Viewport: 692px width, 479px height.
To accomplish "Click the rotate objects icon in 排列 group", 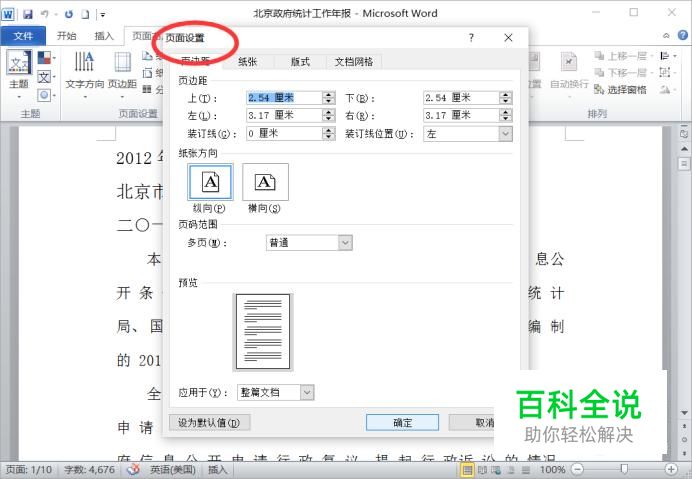I will pyautogui.click(x=665, y=90).
